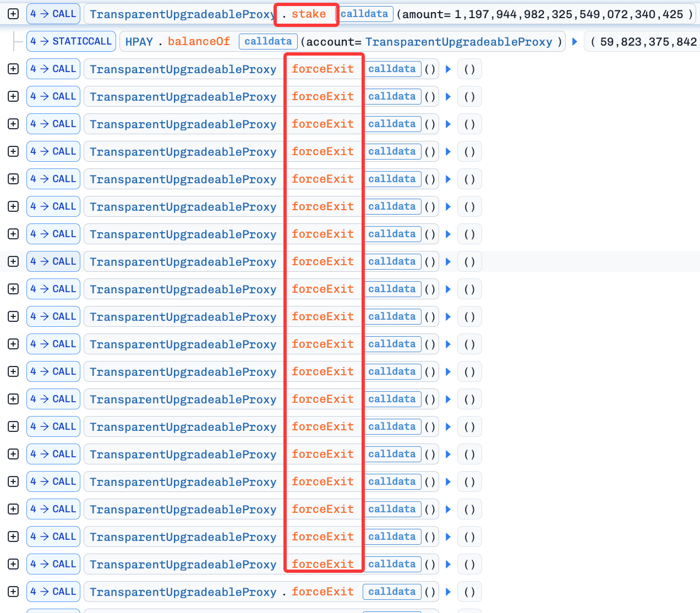Open calldata on gray-highlighted forceExit row

pyautogui.click(x=392, y=261)
